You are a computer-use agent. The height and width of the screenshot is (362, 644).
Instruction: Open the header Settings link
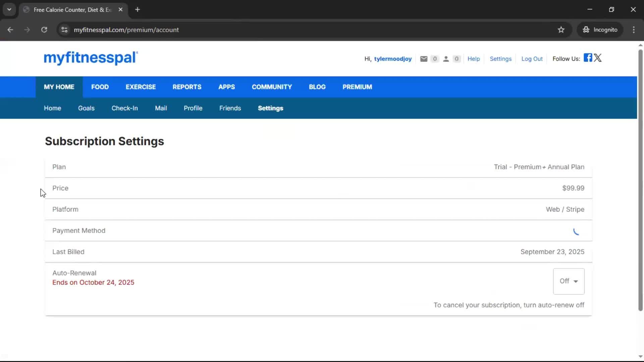click(x=500, y=59)
